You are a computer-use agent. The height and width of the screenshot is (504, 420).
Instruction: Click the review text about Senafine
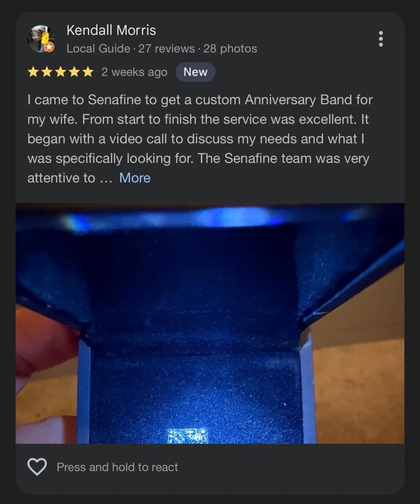pyautogui.click(x=200, y=139)
